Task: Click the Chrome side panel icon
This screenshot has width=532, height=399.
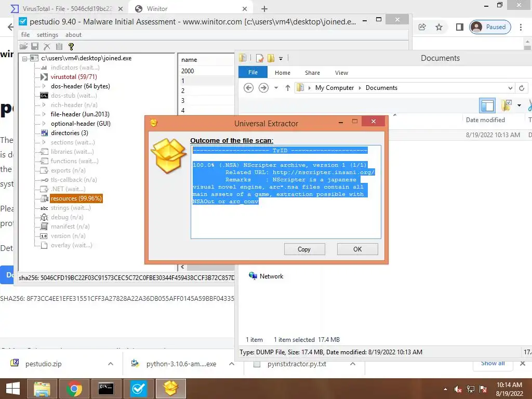Action: (459, 27)
